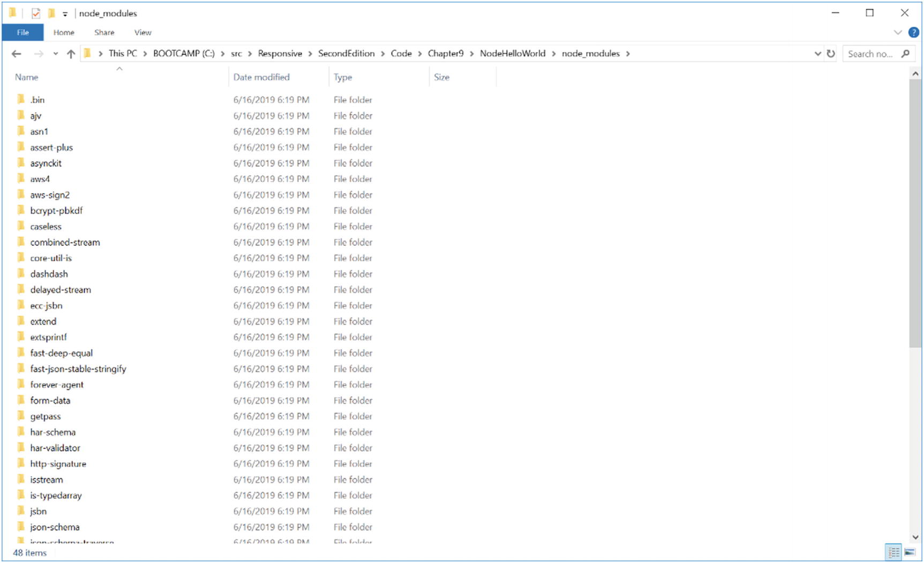
Task: Switch to Large icons view layout icon
Action: (910, 552)
